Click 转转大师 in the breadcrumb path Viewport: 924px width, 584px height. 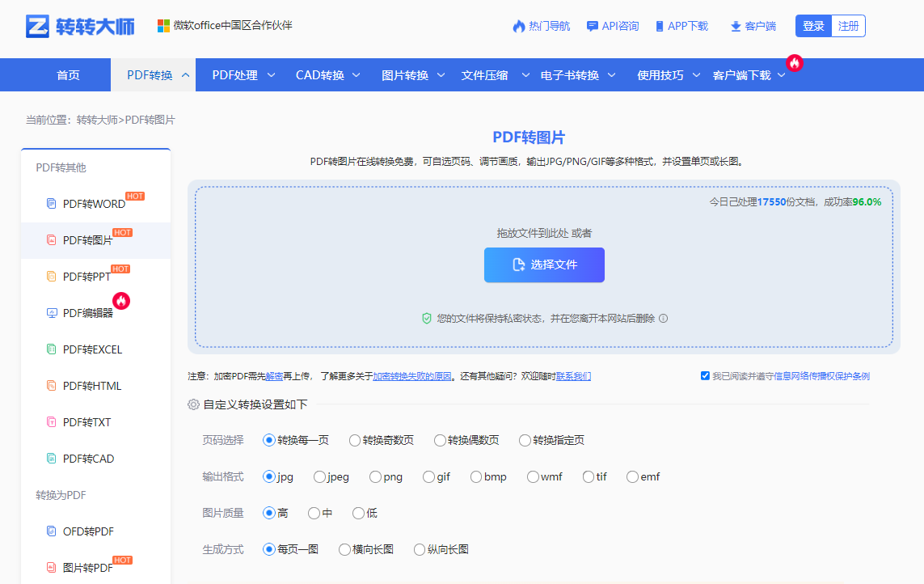[x=98, y=120]
